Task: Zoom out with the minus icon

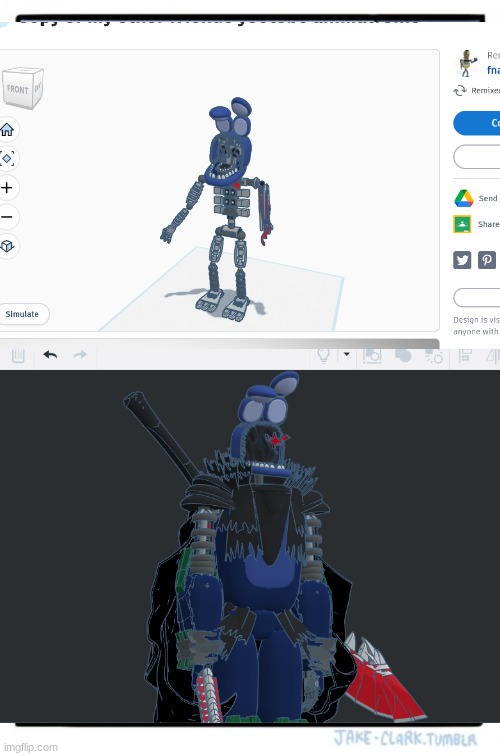Action: [x=7, y=217]
